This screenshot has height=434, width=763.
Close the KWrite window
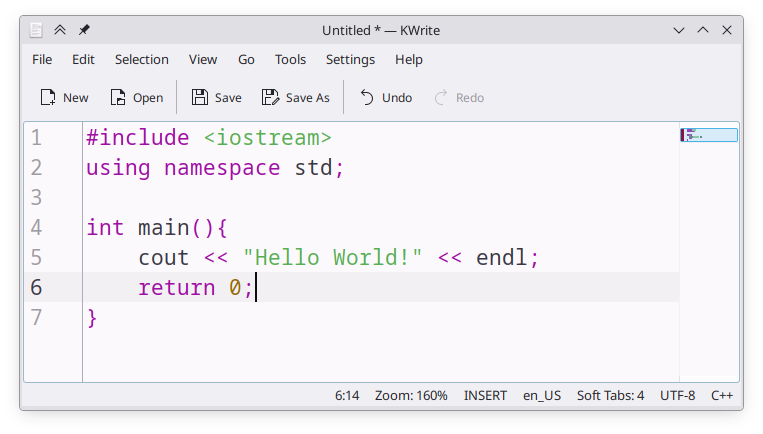[727, 30]
